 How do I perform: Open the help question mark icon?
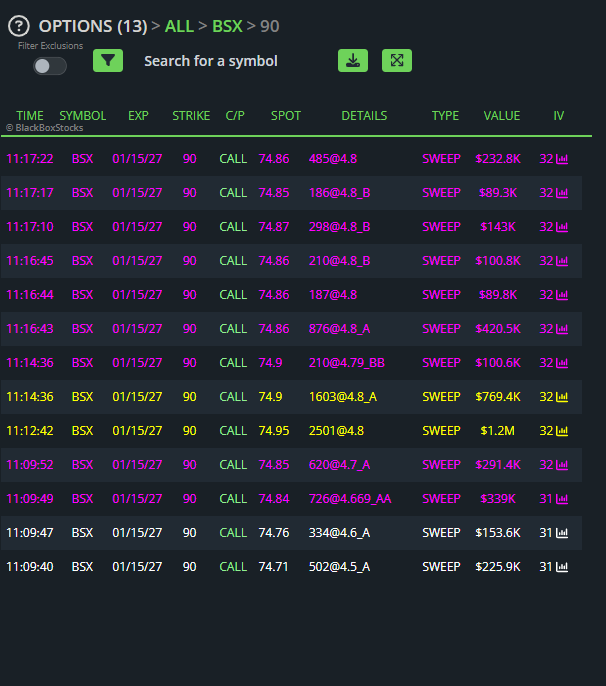[19, 26]
